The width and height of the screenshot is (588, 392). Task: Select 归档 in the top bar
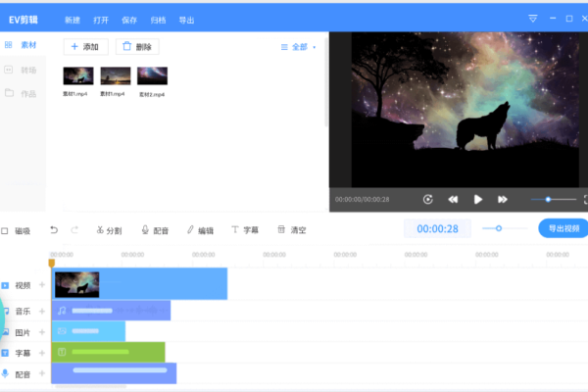coord(158,21)
